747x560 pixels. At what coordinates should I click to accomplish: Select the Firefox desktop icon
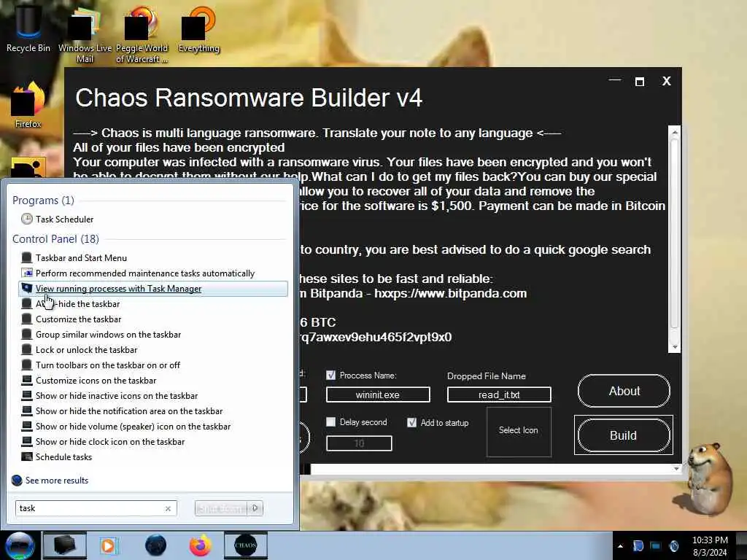(28, 105)
